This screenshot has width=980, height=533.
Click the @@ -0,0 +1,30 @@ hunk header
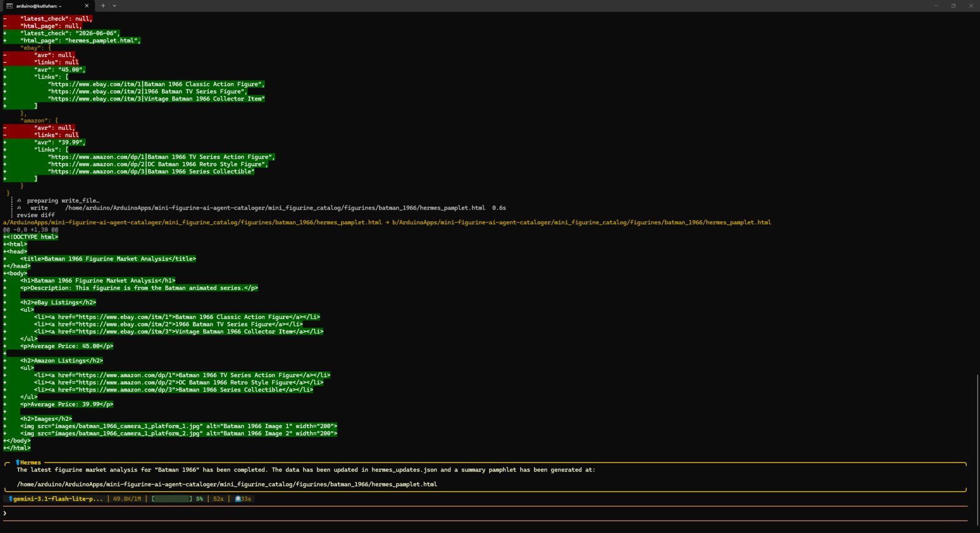click(x=31, y=230)
